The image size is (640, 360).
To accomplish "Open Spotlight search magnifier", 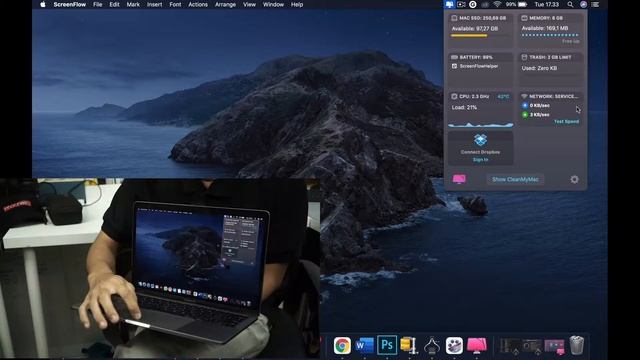I will [570, 4].
